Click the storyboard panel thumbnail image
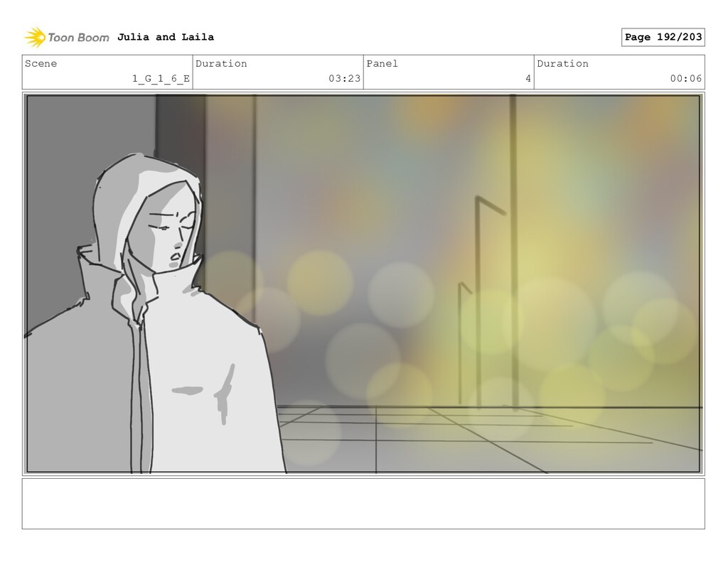 point(363,283)
